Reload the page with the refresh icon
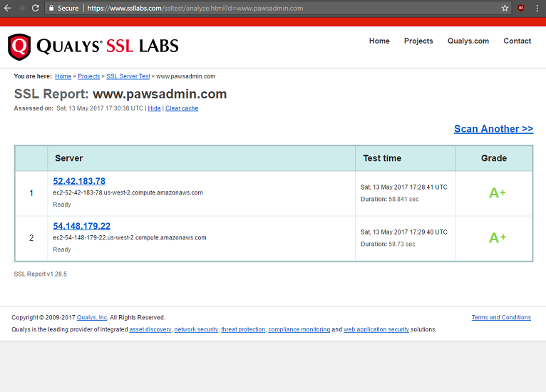The image size is (546, 392). click(35, 8)
